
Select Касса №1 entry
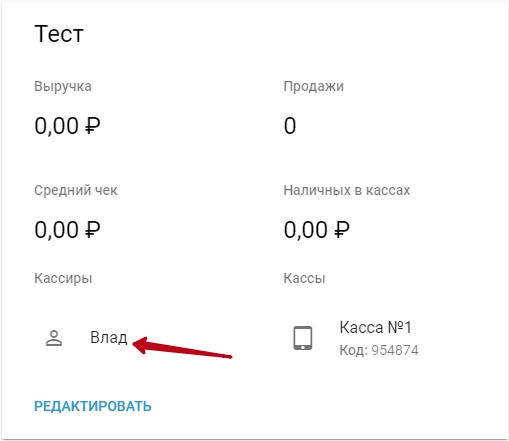coord(375,327)
